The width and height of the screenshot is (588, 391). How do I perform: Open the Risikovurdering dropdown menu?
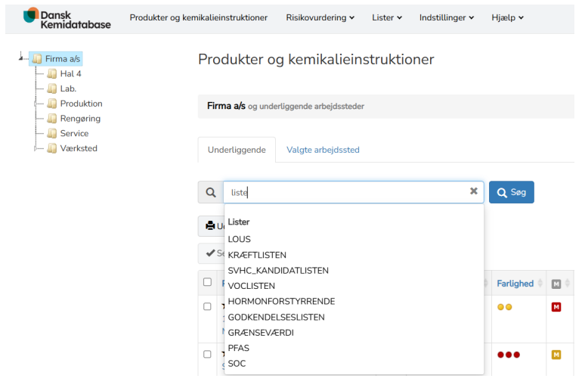pyautogui.click(x=320, y=17)
